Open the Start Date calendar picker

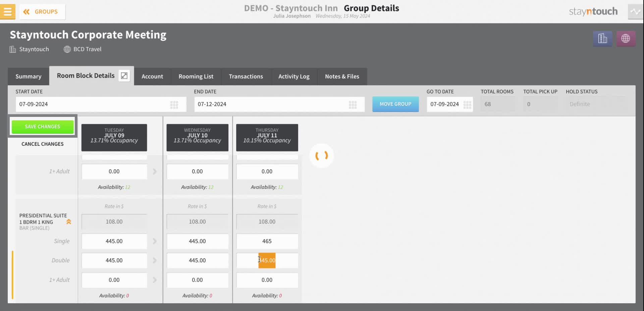point(174,105)
